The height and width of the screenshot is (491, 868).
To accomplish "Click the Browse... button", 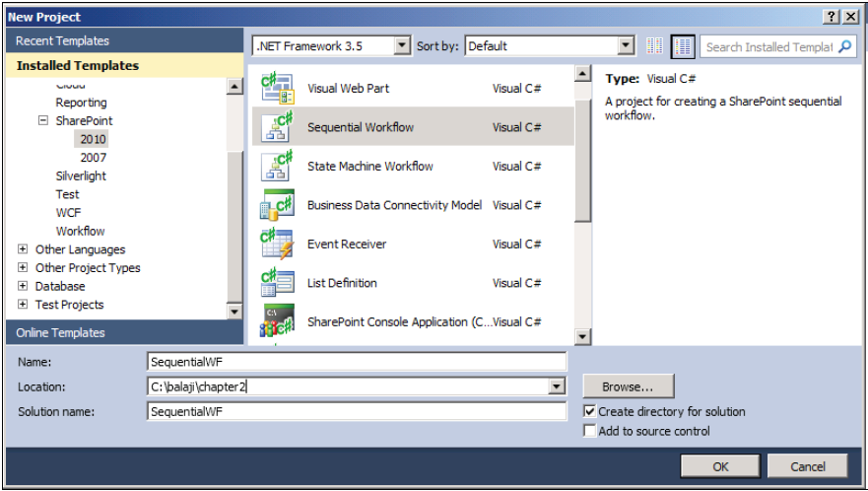I will pos(629,386).
